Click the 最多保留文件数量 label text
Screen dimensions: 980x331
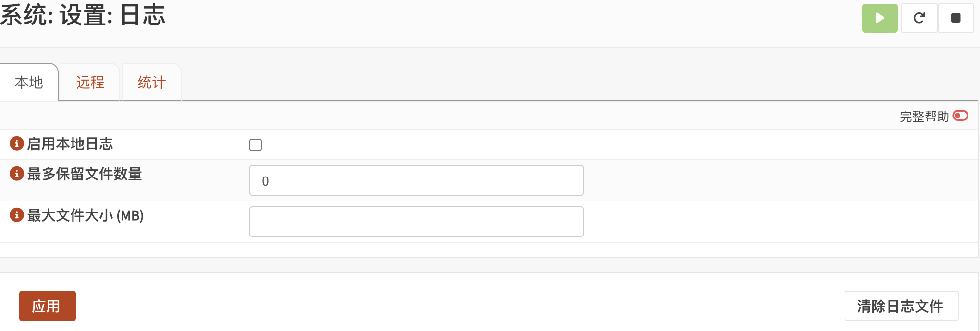(x=85, y=174)
